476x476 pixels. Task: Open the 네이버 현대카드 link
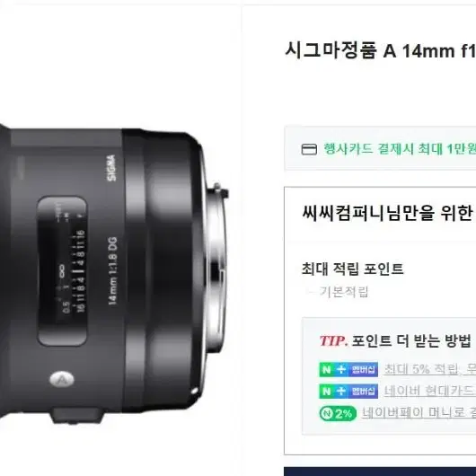click(429, 391)
